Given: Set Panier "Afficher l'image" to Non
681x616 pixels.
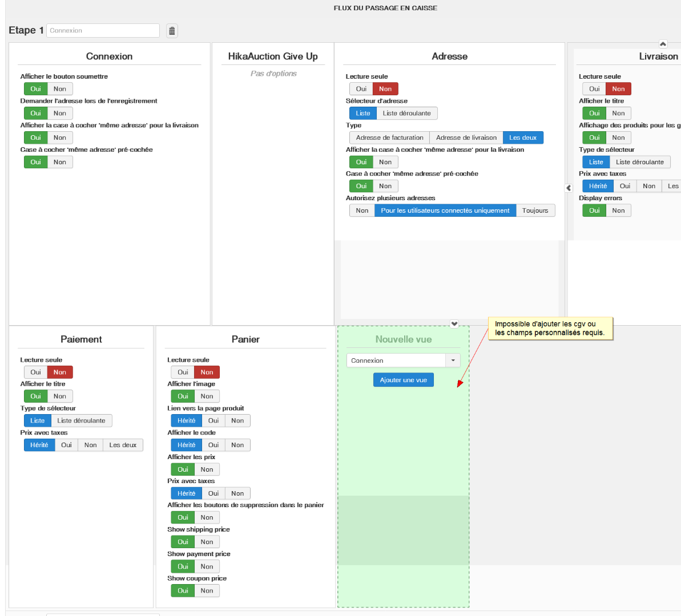Looking at the screenshot, I should coord(207,396).
